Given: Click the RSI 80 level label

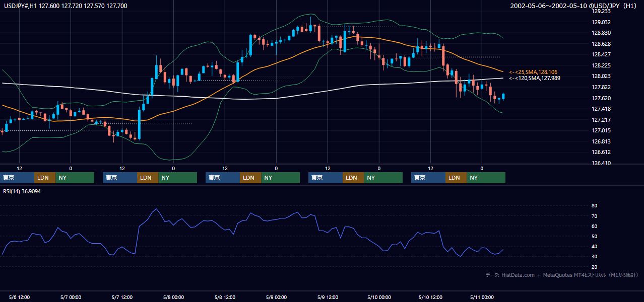Looking at the screenshot, I should click(594, 206).
